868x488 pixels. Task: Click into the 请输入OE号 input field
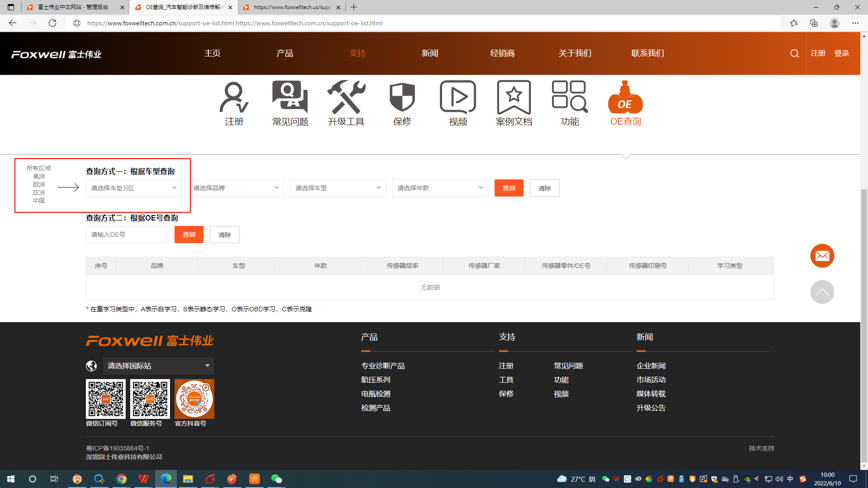click(x=127, y=235)
